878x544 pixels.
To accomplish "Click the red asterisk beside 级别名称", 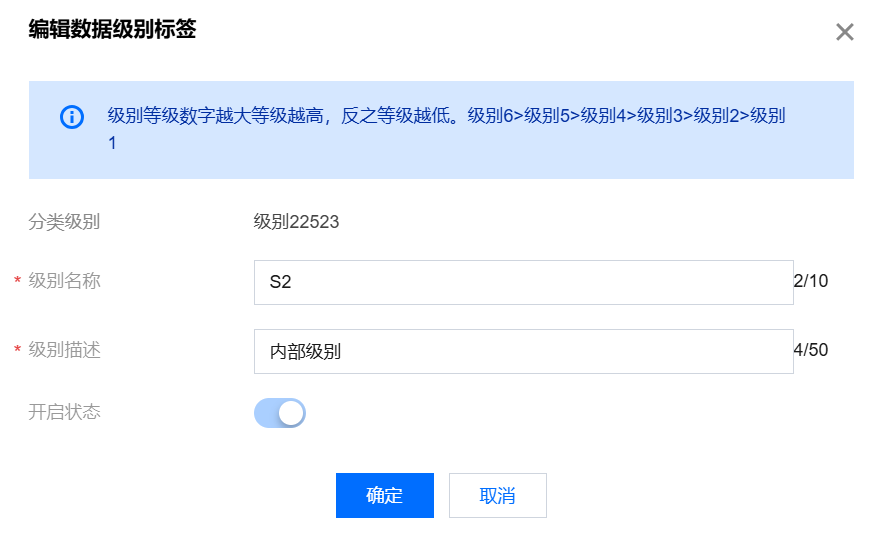I will [17, 280].
